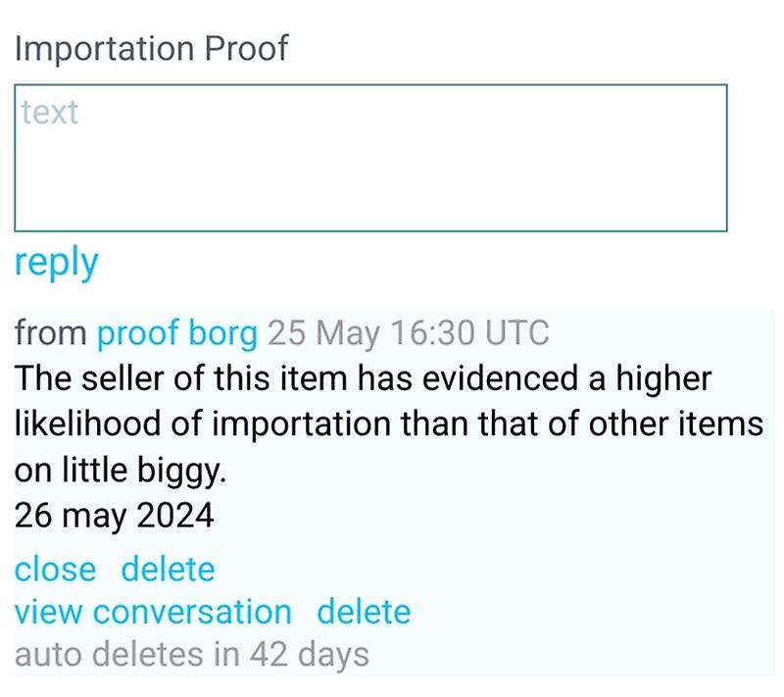Click the "on little biggy." line
The width and height of the screenshot is (784, 697).
(121, 472)
